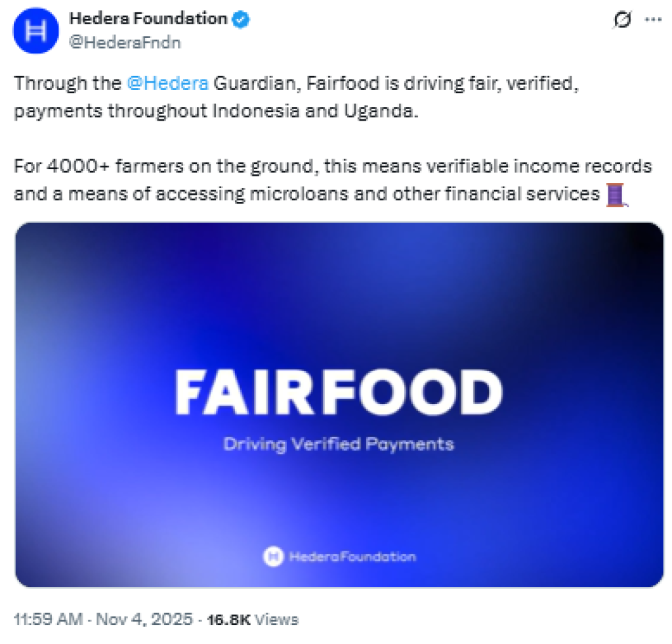This screenshot has height=644, width=672.
Task: Follow the @Hedera mention link
Action: click(x=167, y=83)
